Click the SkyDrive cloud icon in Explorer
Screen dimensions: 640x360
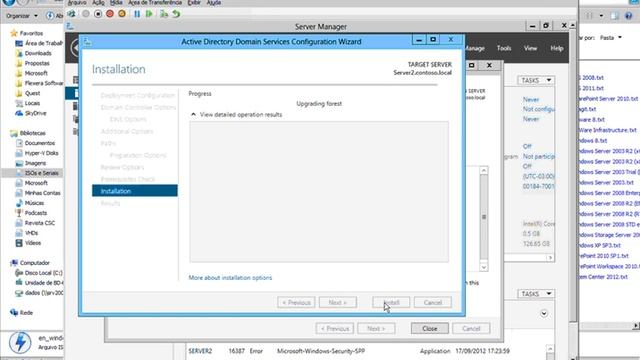point(19,113)
